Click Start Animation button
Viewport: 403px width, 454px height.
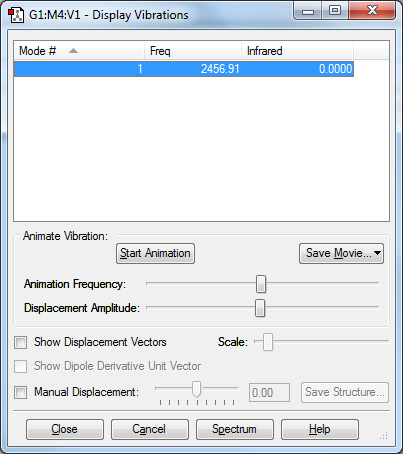(155, 253)
